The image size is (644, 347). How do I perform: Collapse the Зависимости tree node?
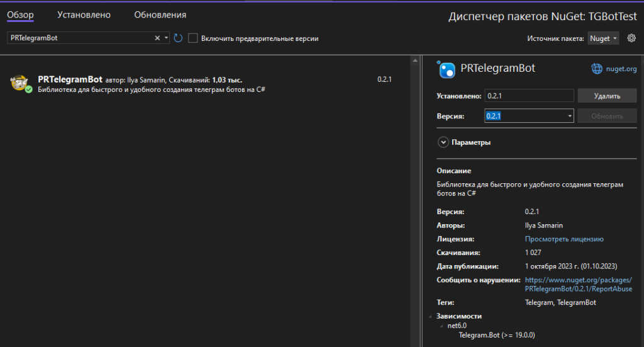[430, 316]
